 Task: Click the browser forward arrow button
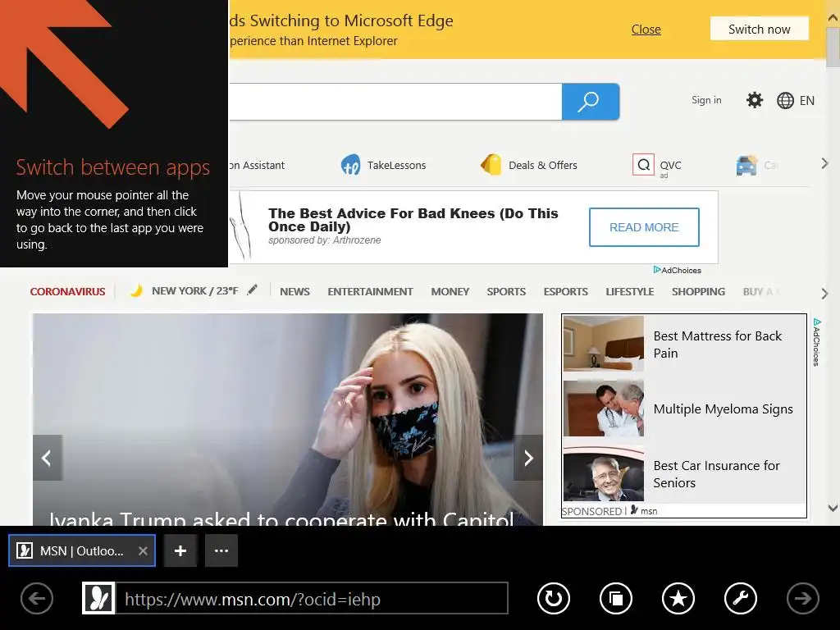click(802, 598)
